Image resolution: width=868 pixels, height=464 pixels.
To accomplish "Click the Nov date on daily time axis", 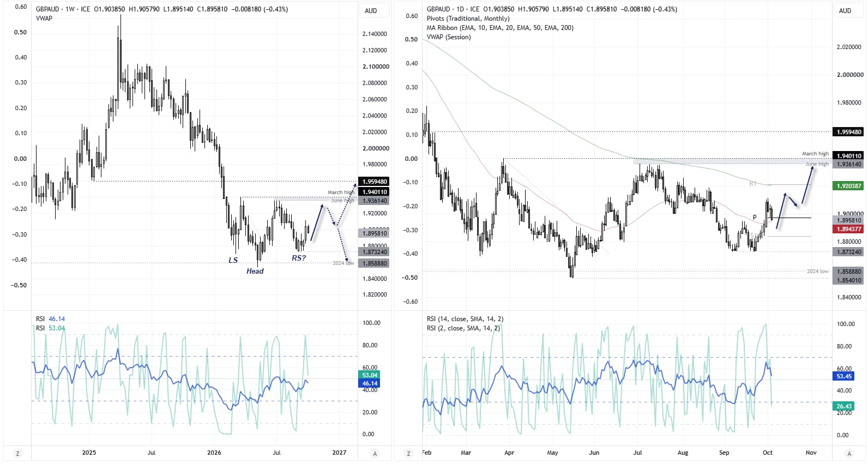I will (811, 453).
